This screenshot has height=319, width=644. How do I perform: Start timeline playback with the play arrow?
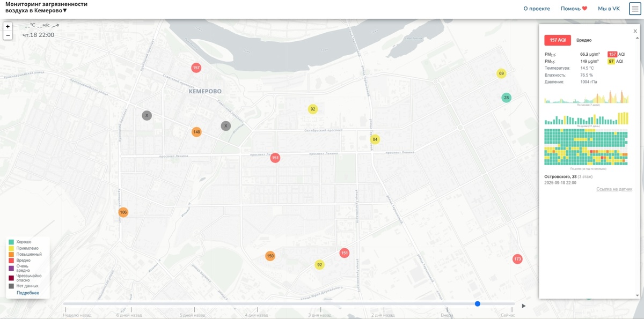point(524,306)
